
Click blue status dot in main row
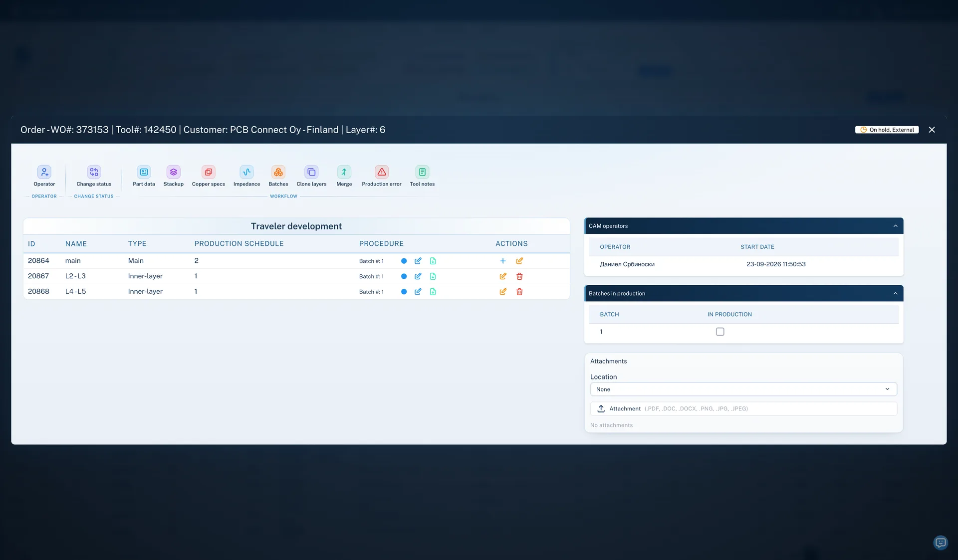[404, 261]
